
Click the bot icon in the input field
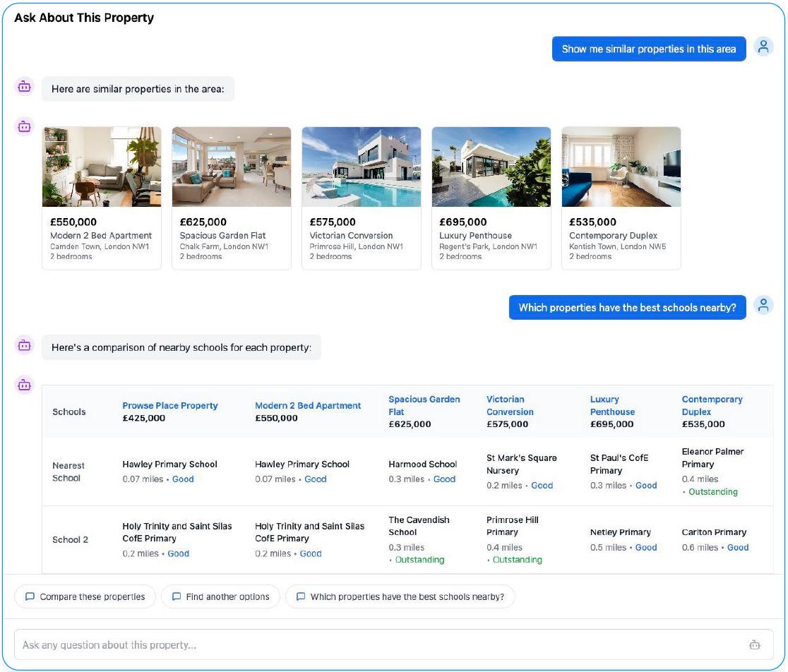coord(754,644)
